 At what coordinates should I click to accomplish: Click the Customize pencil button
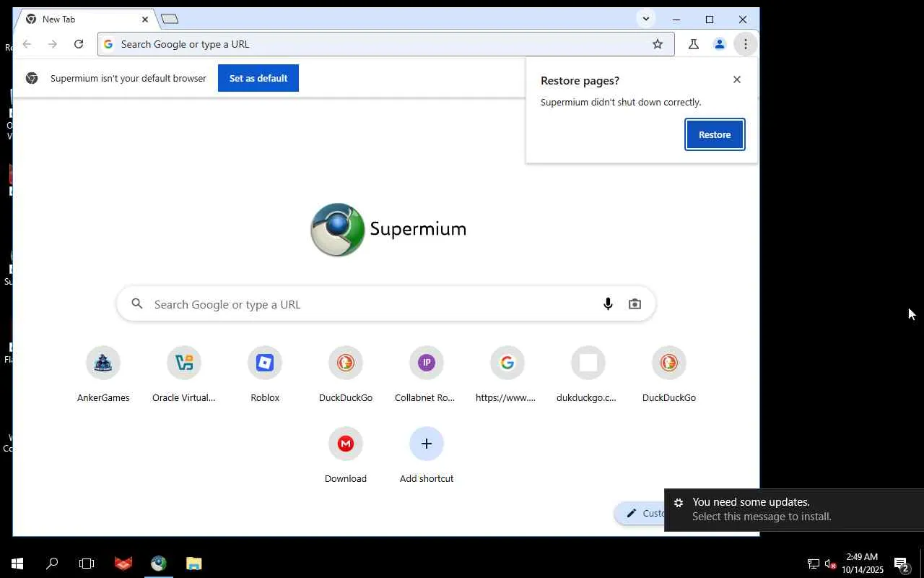[x=640, y=513]
